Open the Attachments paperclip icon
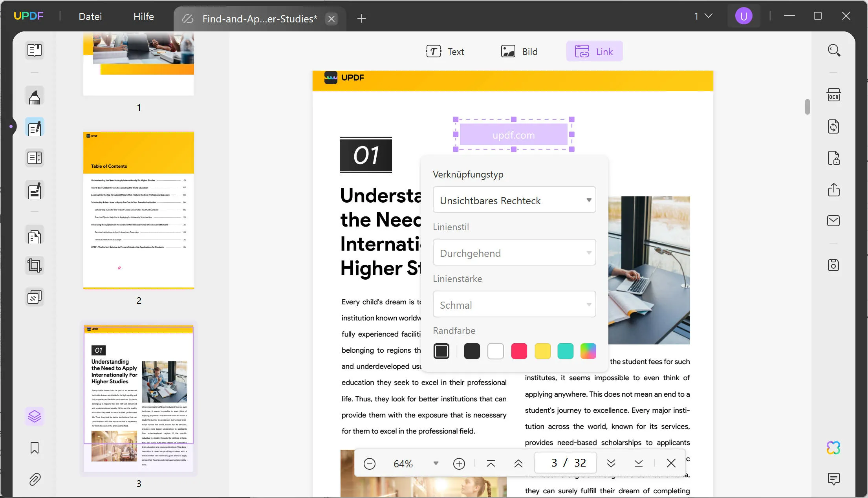The image size is (868, 498). click(35, 479)
